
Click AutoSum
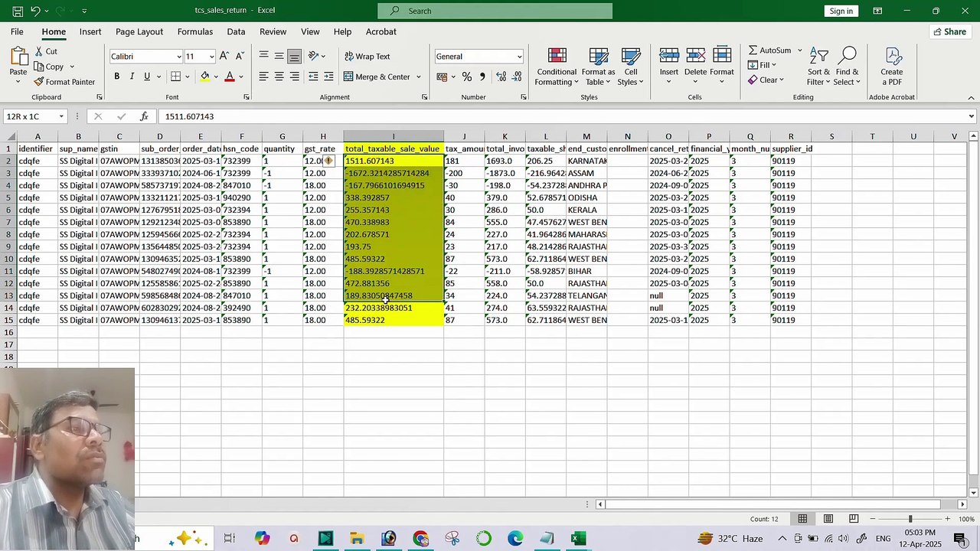(769, 51)
